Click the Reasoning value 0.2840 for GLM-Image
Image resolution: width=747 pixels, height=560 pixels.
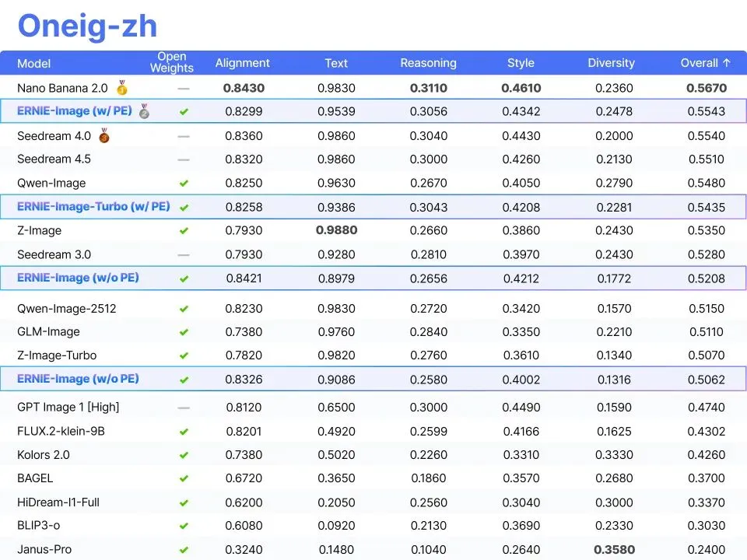point(429,332)
